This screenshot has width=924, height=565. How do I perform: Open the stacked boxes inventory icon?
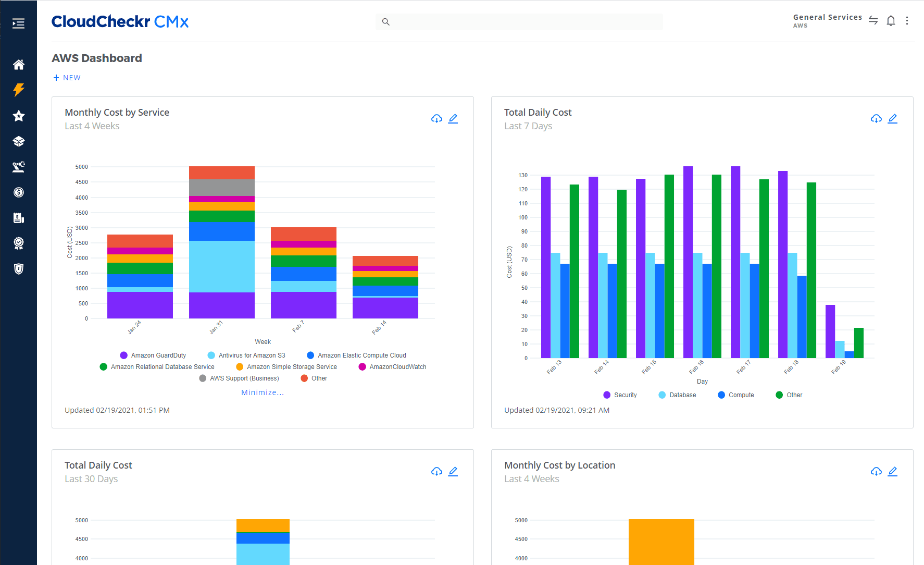point(19,141)
